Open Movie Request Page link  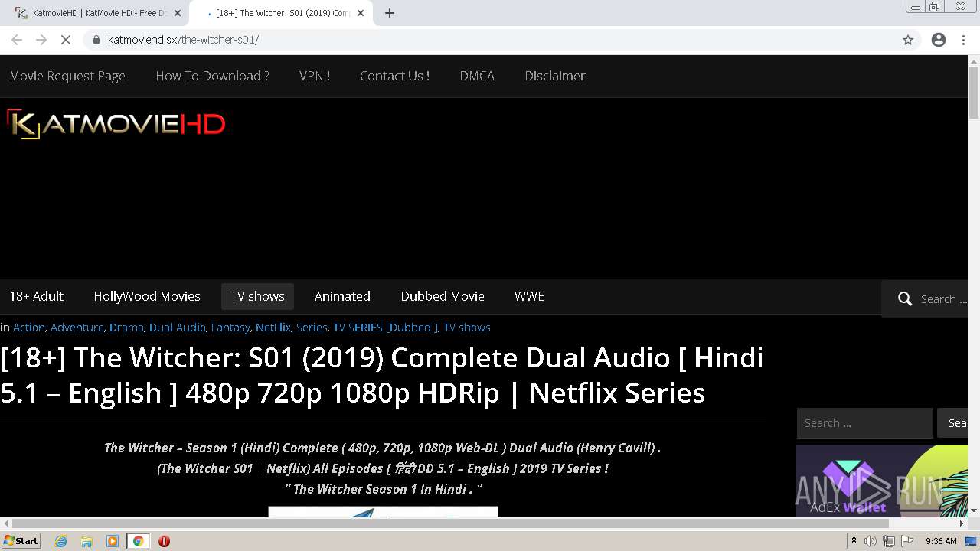(x=67, y=76)
